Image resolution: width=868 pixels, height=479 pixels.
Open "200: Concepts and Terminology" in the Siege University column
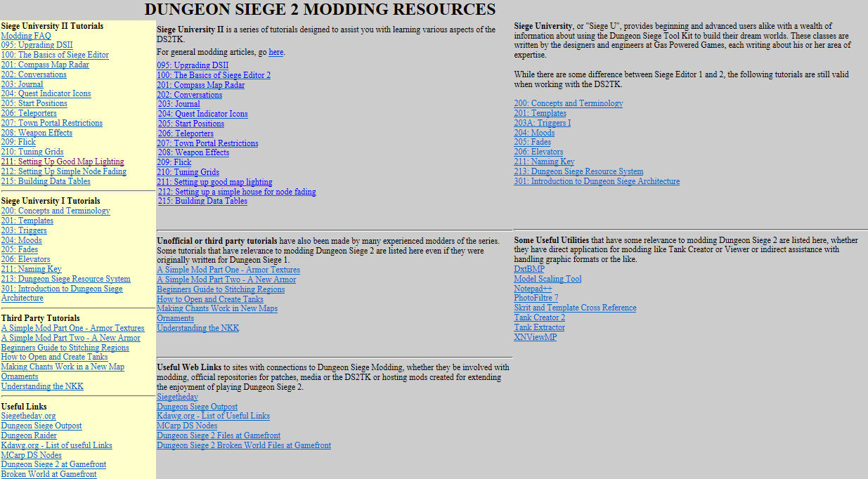coord(569,103)
